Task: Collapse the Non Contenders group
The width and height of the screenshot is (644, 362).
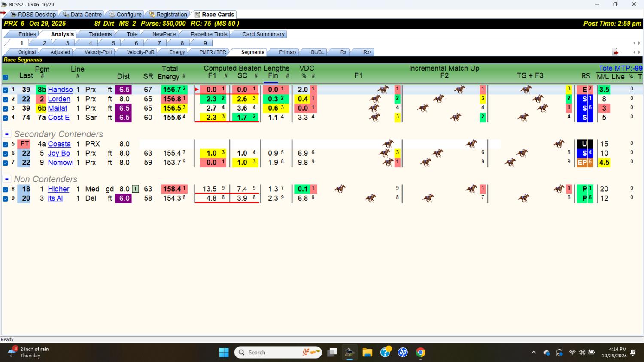Action: click(7, 179)
